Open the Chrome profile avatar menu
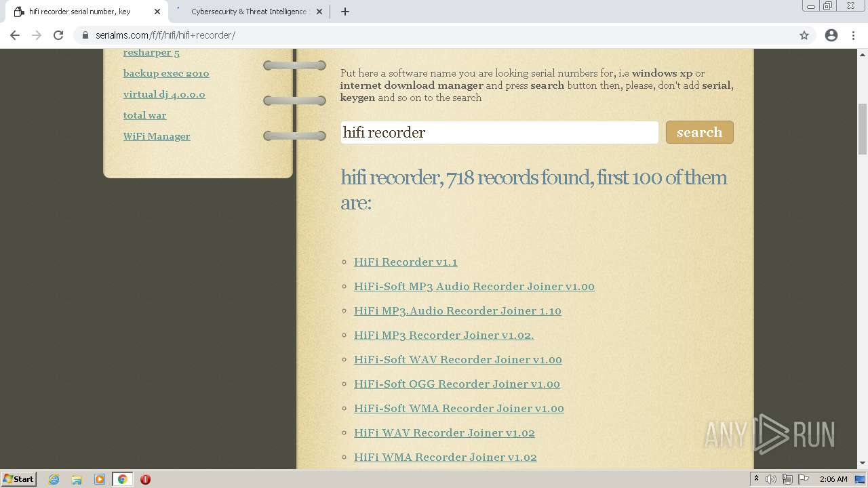The image size is (868, 488). (831, 35)
